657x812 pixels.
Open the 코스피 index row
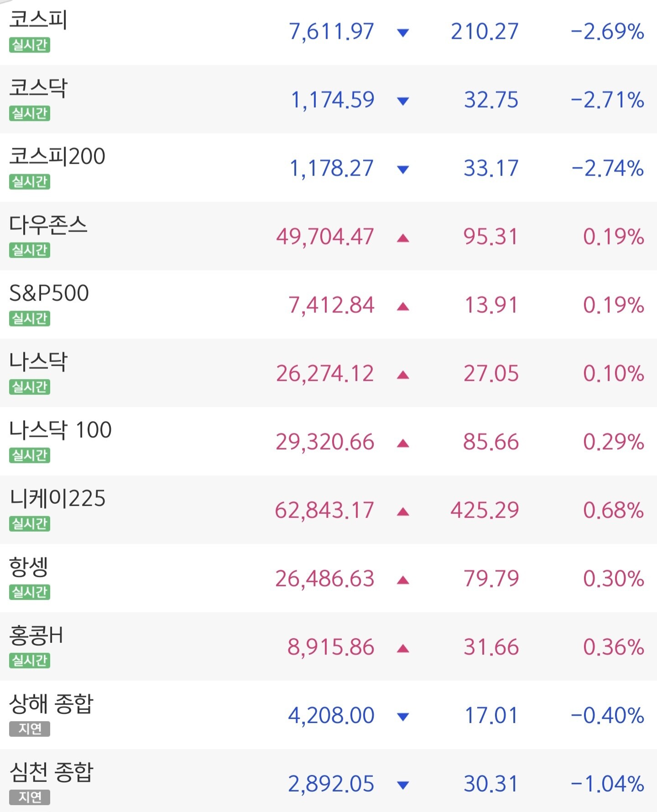[328, 32]
